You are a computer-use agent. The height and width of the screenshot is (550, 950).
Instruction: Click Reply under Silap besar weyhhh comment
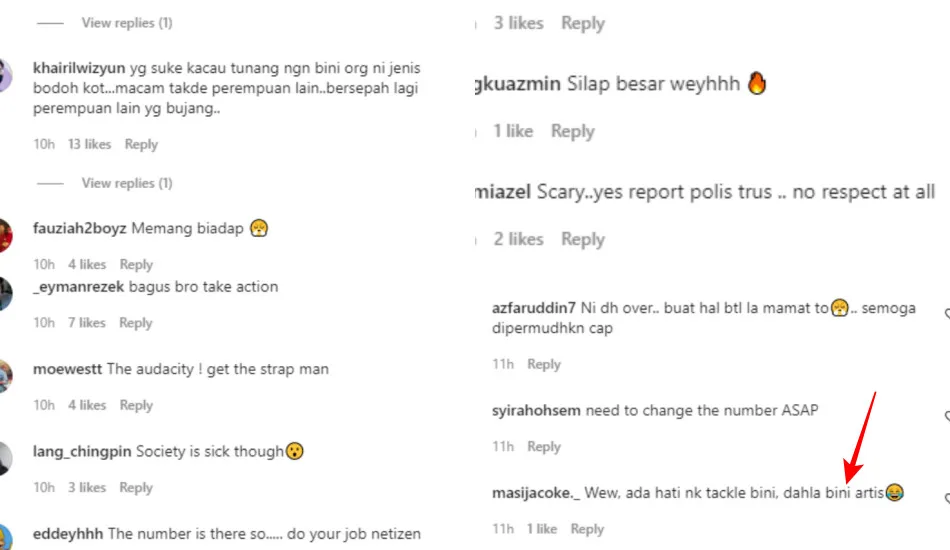point(573,131)
